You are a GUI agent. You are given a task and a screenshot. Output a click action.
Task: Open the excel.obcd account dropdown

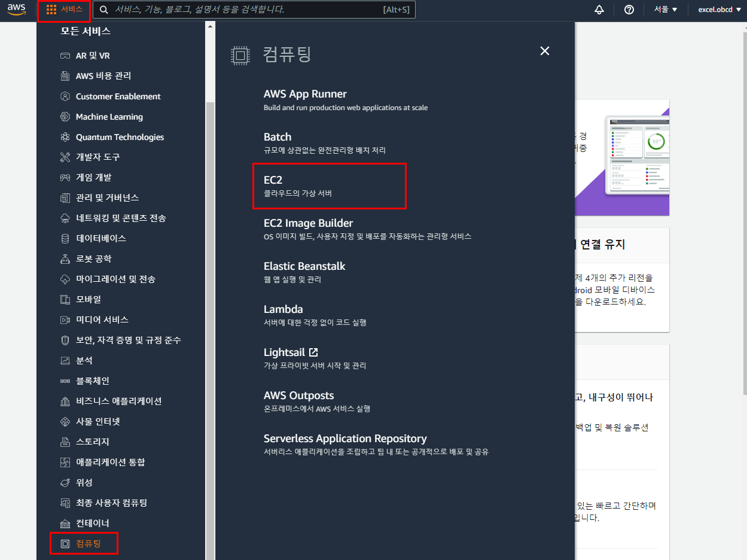[x=718, y=10]
